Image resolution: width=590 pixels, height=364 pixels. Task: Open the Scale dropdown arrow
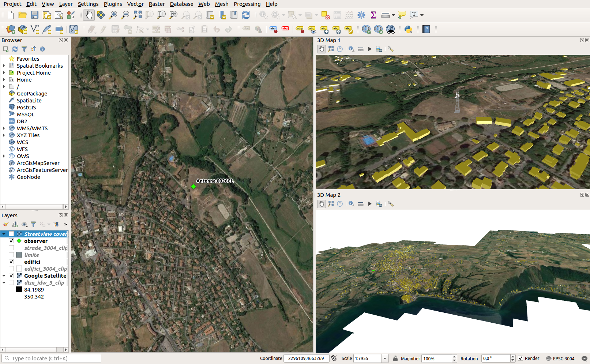coord(385,359)
